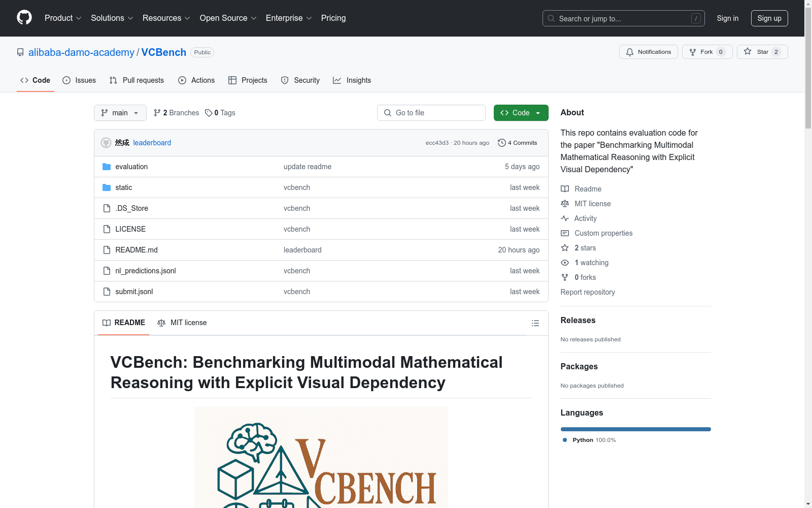Screen dimensions: 812x508
Task: Click the static folder icon
Action: [107, 187]
